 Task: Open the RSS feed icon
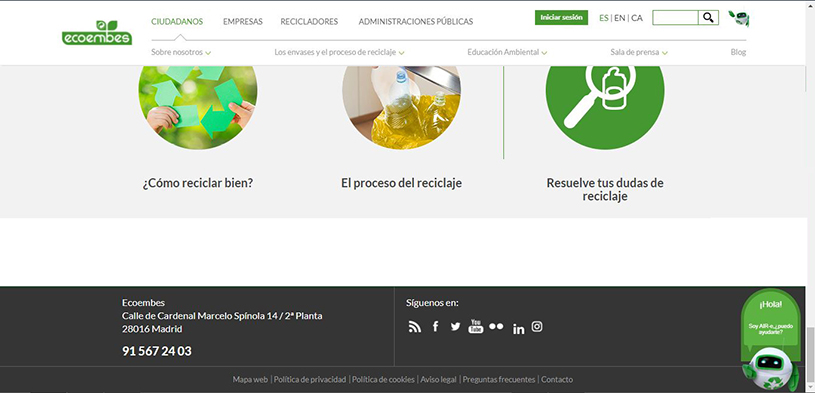414,327
